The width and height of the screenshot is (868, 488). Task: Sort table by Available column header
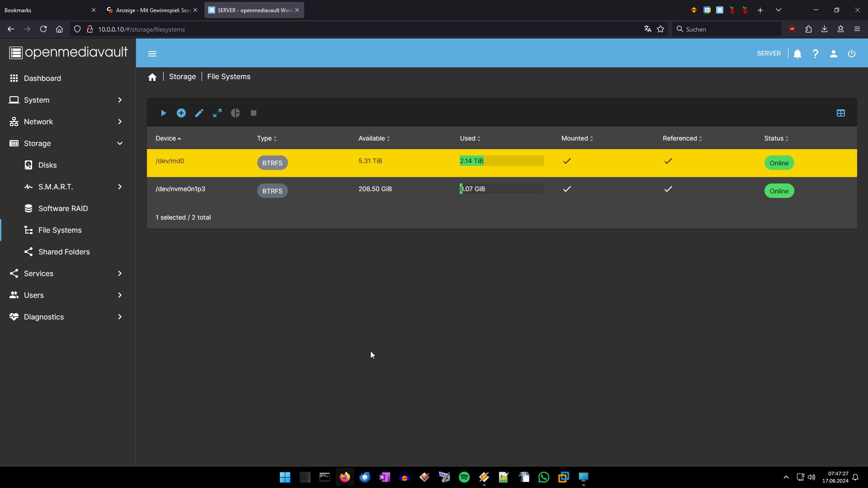click(372, 138)
